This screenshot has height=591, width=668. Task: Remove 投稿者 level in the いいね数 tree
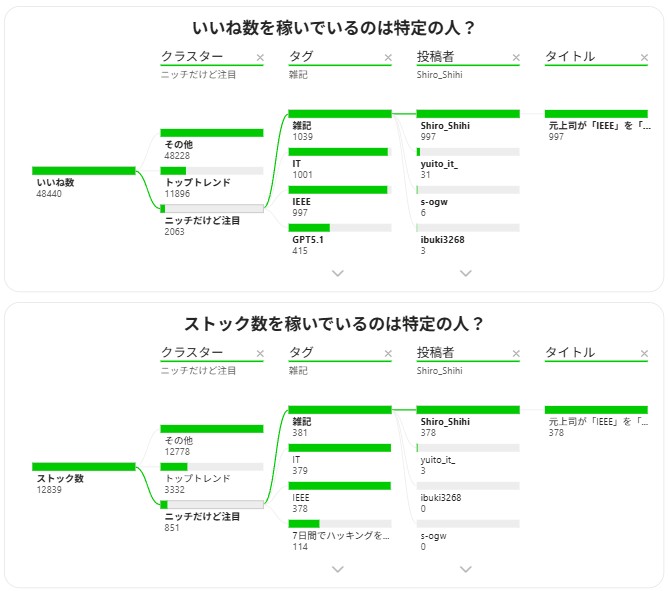(x=516, y=58)
